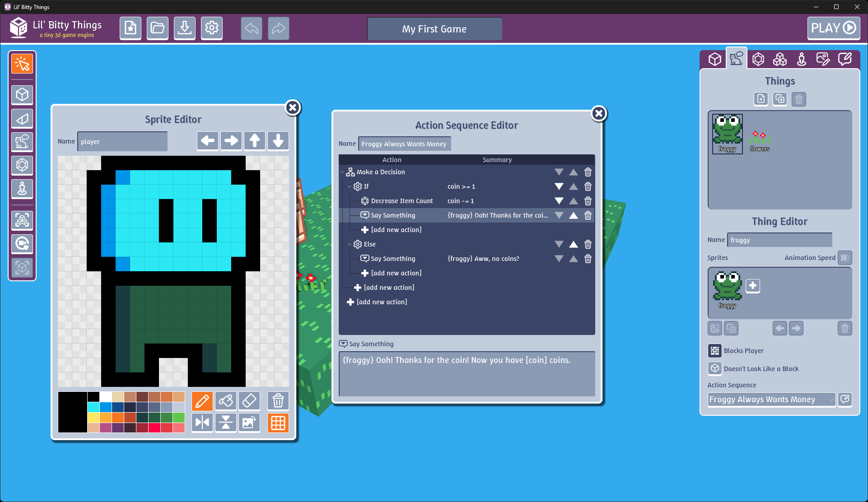
Task: Click the sprite trash clear button
Action: pyautogui.click(x=278, y=401)
